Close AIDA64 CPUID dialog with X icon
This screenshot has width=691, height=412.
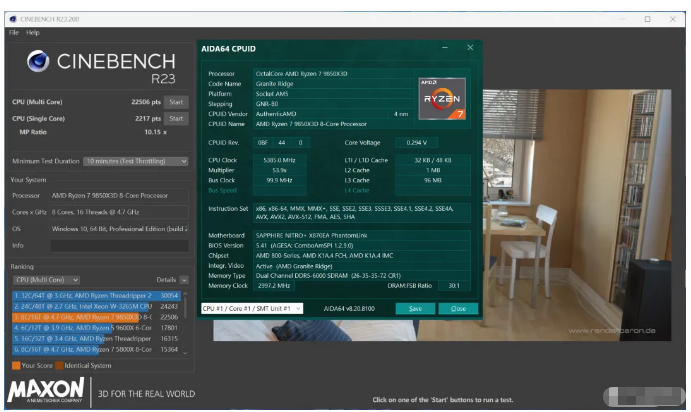click(x=470, y=47)
